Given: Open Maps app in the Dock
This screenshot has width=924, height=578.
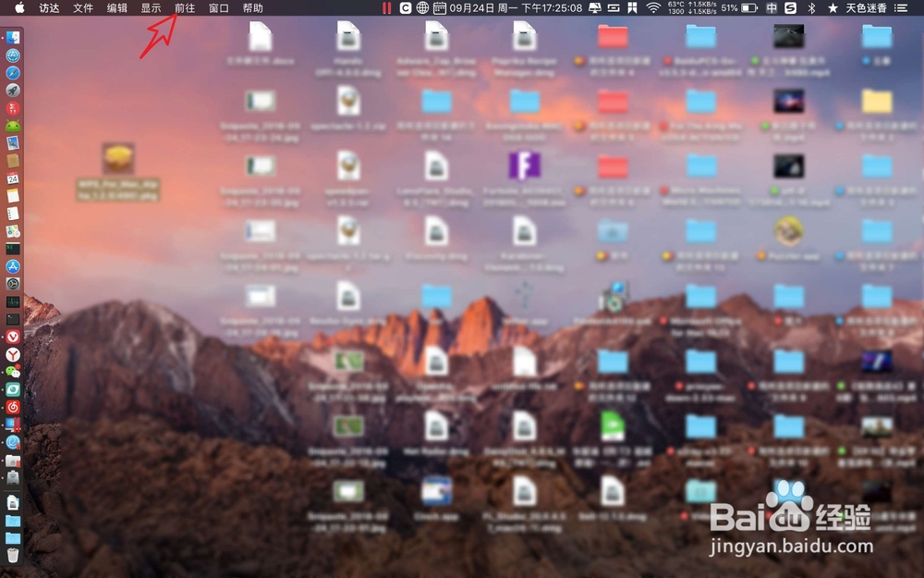Looking at the screenshot, I should [x=12, y=231].
